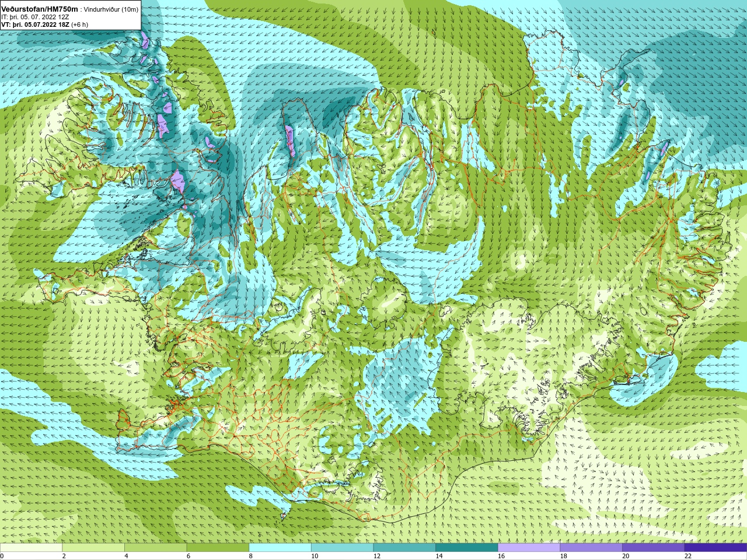
Task: Click the 'IT: þri. 05. 07. 2022 12Z' line
Action: tap(35, 17)
